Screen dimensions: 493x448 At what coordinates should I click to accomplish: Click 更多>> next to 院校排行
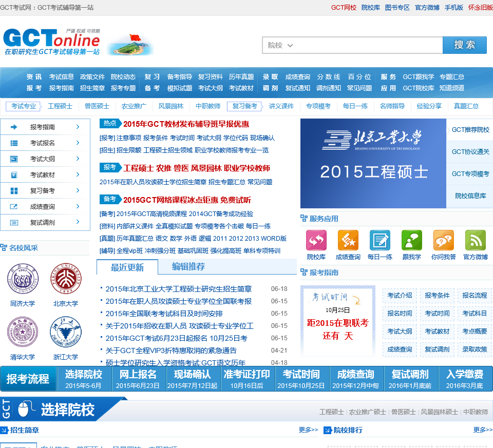[483, 430]
